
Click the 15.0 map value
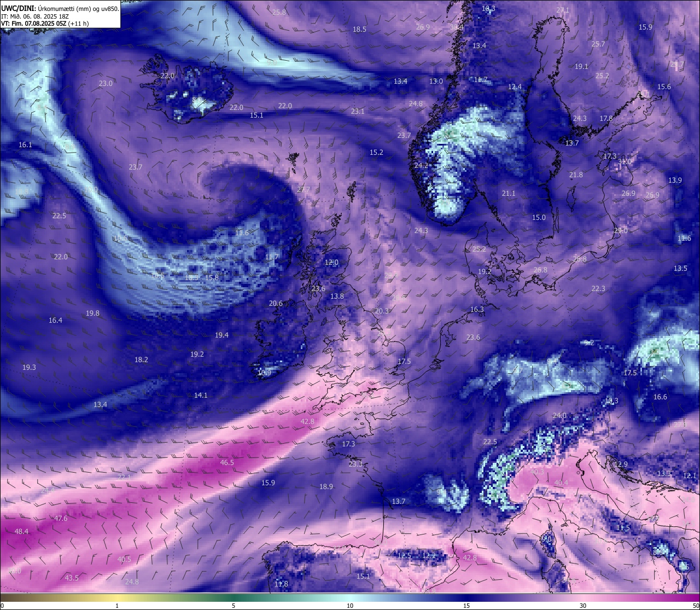coord(539,217)
